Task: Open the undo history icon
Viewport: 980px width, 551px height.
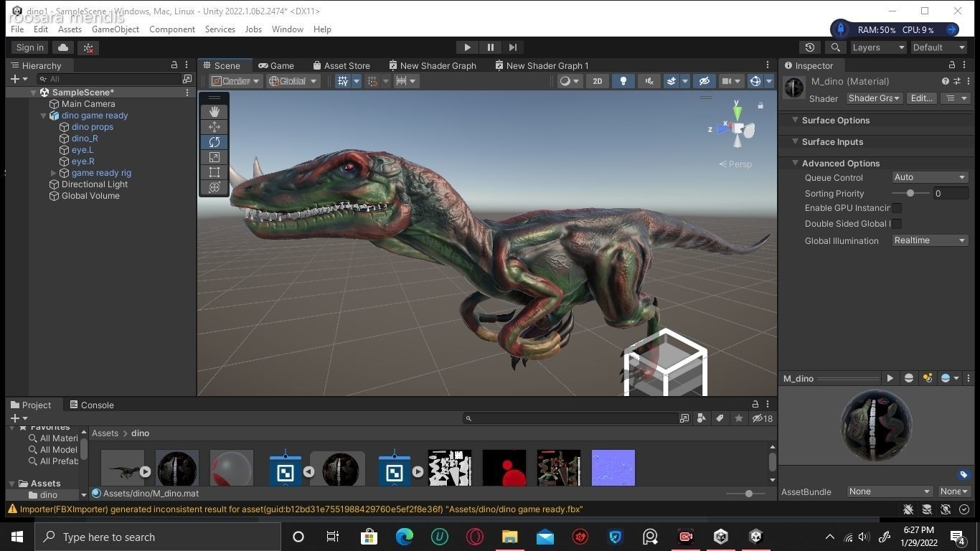Action: (810, 47)
